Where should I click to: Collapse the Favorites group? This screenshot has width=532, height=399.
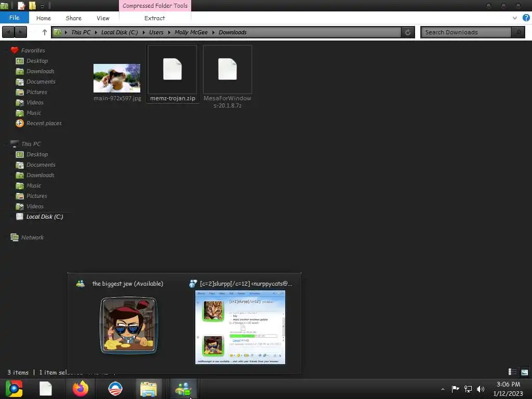point(5,50)
